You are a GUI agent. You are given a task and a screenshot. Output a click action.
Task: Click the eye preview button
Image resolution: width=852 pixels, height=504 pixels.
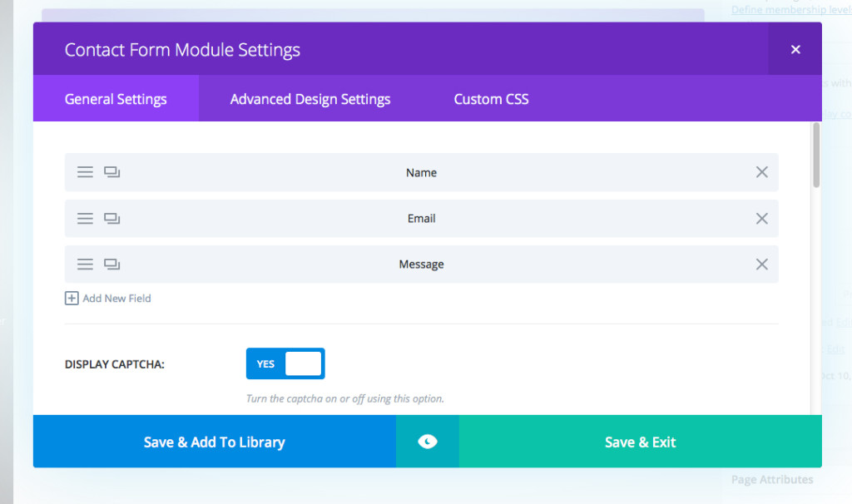point(427,442)
